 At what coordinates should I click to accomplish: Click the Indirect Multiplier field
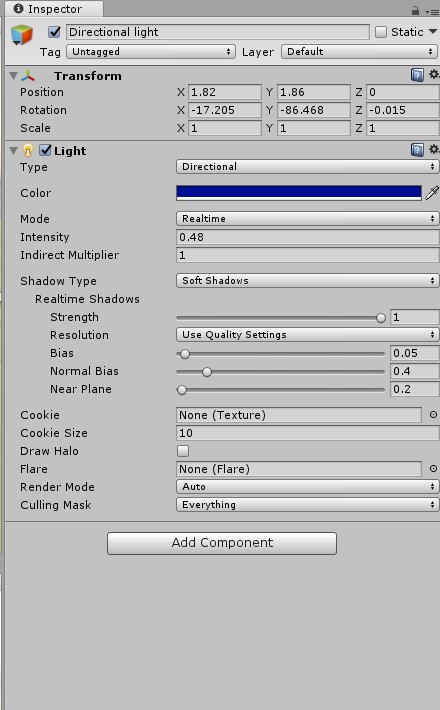tap(307, 255)
